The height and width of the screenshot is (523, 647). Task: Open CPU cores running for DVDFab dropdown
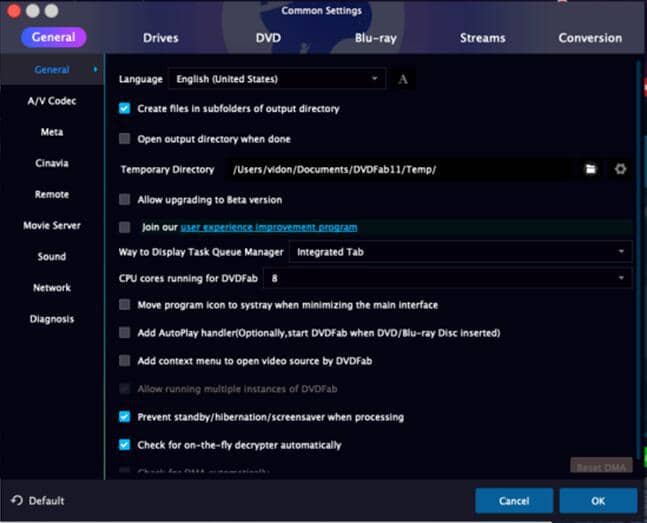pyautogui.click(x=447, y=278)
